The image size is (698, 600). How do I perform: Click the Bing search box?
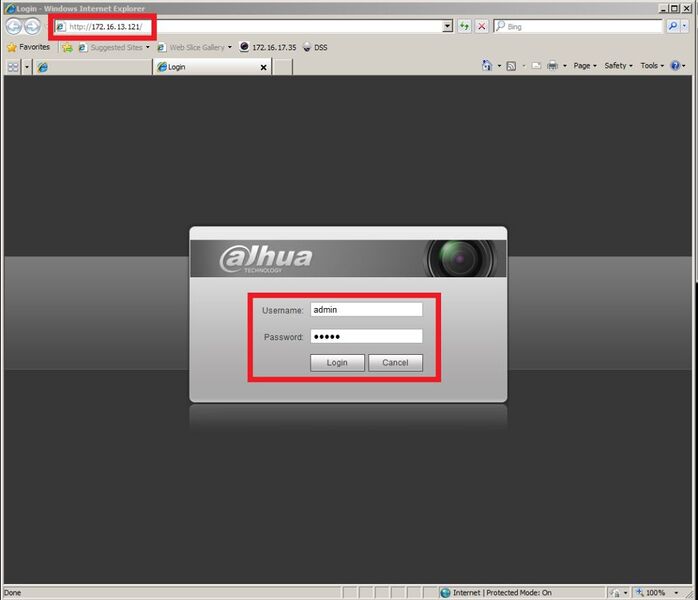(x=579, y=27)
